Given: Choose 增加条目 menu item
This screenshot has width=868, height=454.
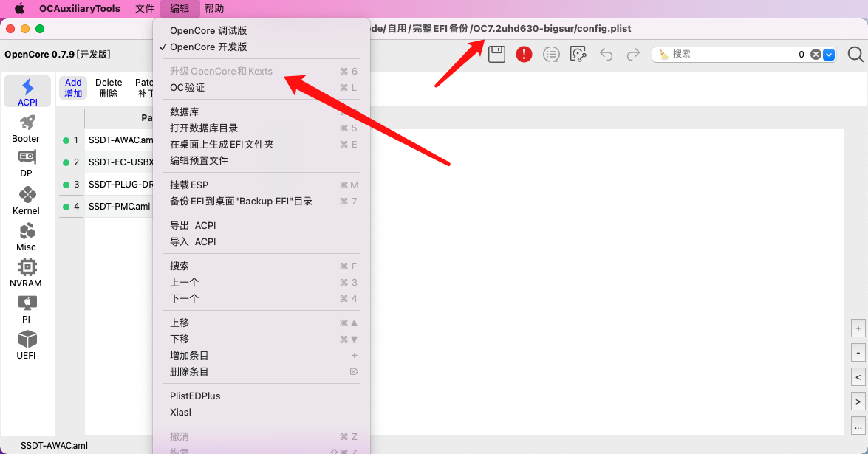Looking at the screenshot, I should pos(262,356).
